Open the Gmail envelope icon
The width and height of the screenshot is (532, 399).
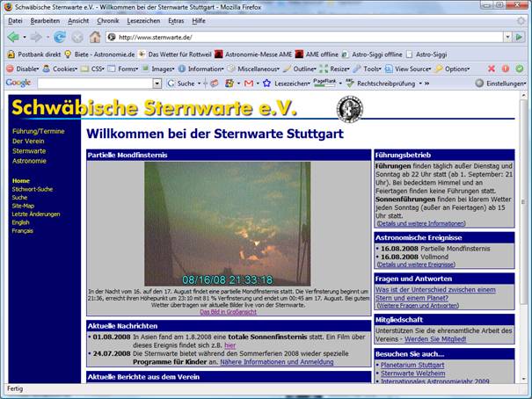coord(249,83)
